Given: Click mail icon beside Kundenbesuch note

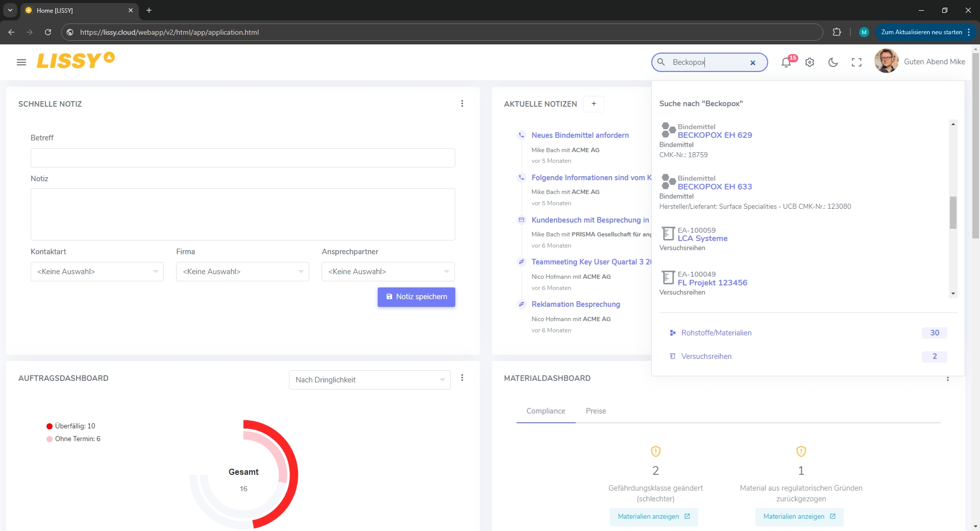Looking at the screenshot, I should pos(521,220).
